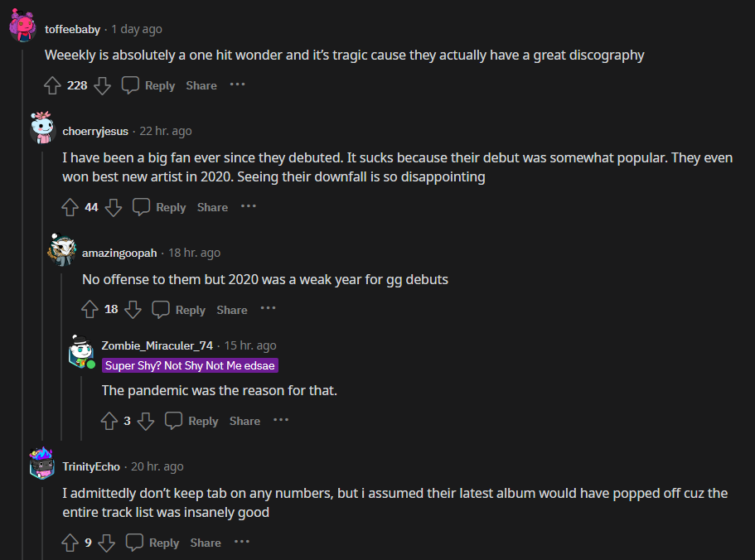Upvote choerryjesus's comment

70,207
